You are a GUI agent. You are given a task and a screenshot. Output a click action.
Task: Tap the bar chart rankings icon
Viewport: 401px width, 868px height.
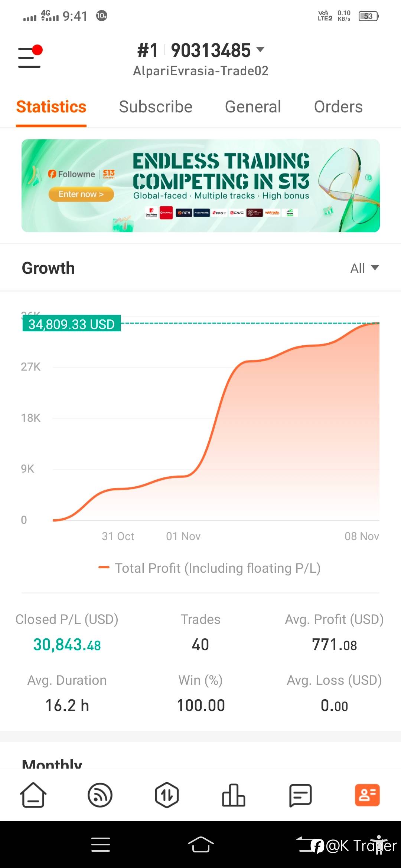pos(234,795)
